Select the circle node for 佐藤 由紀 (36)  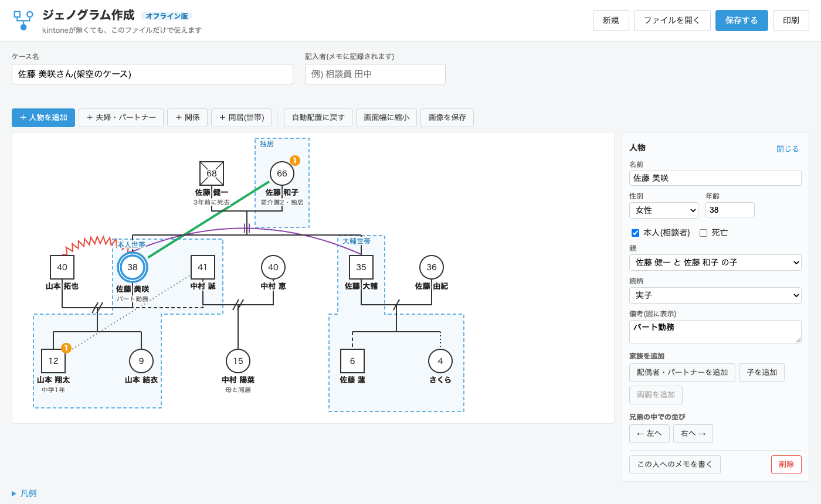pyautogui.click(x=432, y=267)
